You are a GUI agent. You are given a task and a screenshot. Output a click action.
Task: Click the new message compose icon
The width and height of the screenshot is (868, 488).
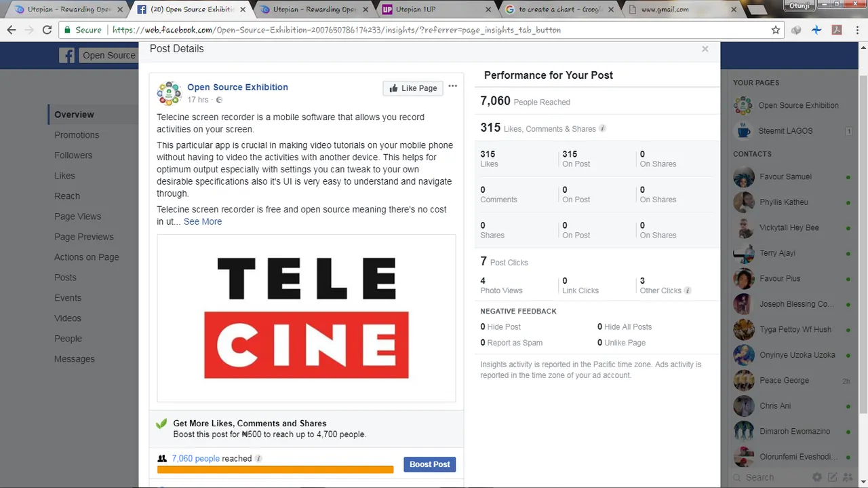832,477
